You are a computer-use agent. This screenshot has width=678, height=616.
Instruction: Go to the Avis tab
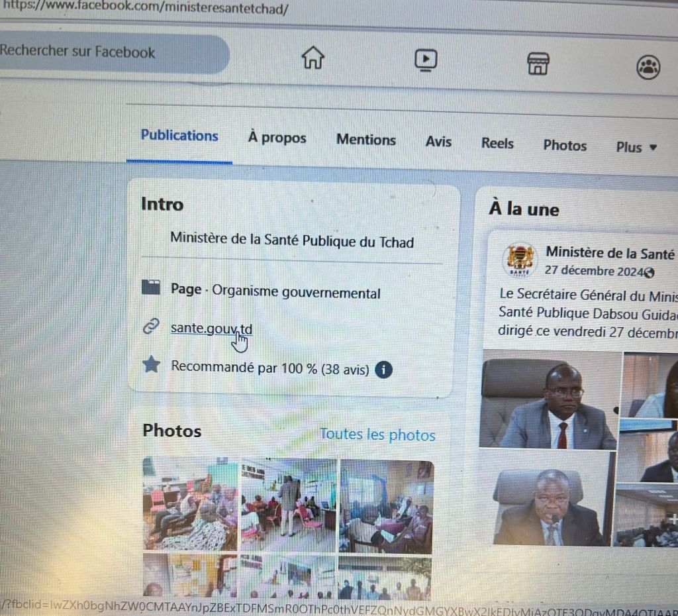pyautogui.click(x=438, y=142)
